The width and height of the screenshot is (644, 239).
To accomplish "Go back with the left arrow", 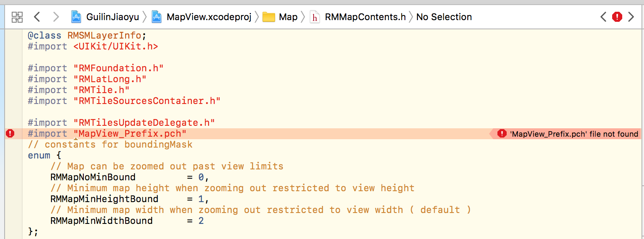I will coord(37,17).
